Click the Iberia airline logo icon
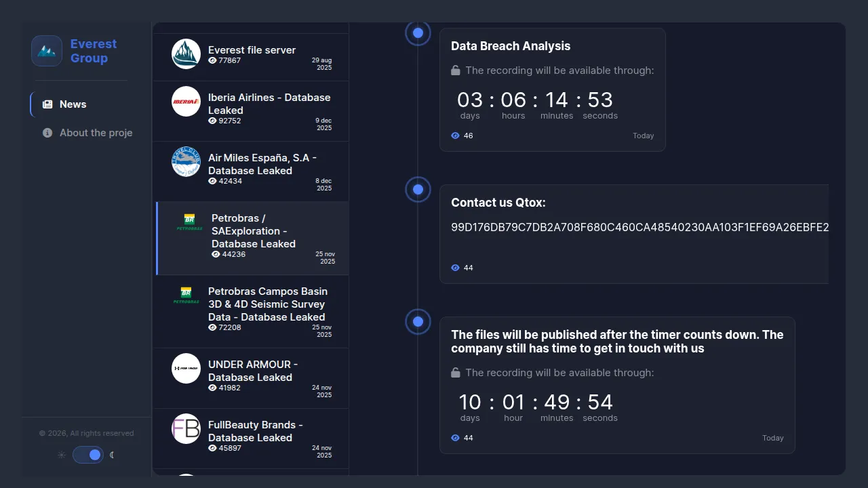This screenshot has height=488, width=868. coord(186,102)
